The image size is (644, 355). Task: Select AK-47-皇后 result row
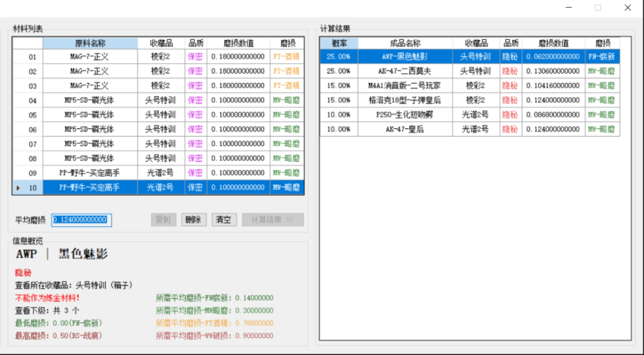pos(470,129)
